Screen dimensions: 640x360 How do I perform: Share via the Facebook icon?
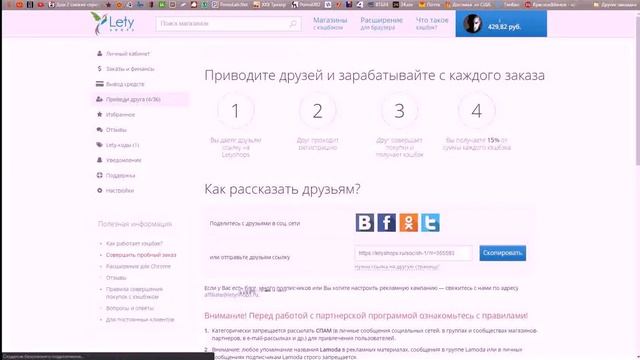(x=387, y=222)
